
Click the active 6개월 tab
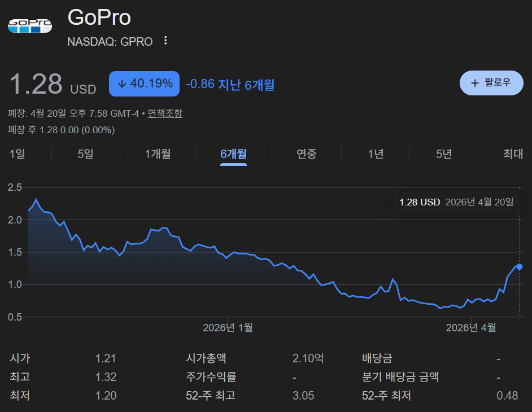pyautogui.click(x=233, y=154)
